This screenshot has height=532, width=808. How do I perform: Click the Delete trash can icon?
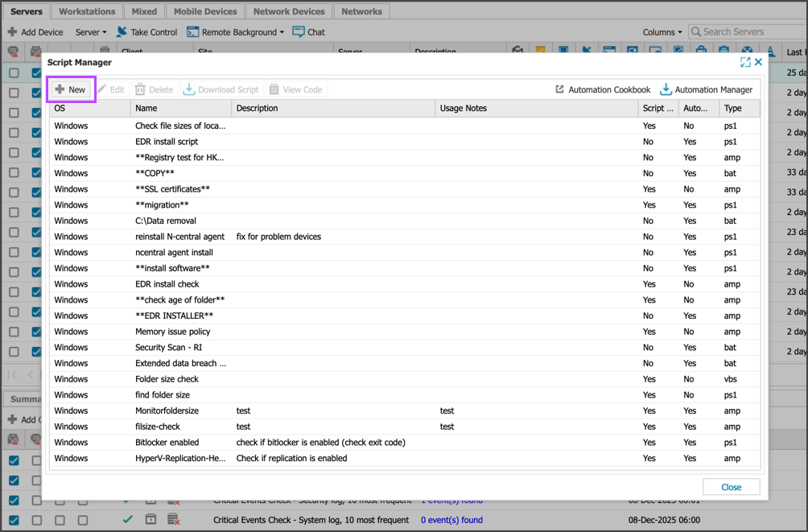140,89
